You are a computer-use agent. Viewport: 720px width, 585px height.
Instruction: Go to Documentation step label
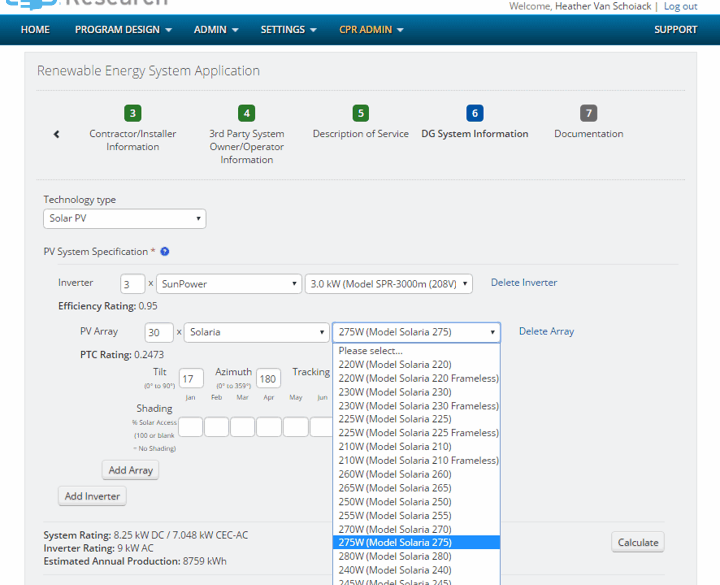pos(589,134)
